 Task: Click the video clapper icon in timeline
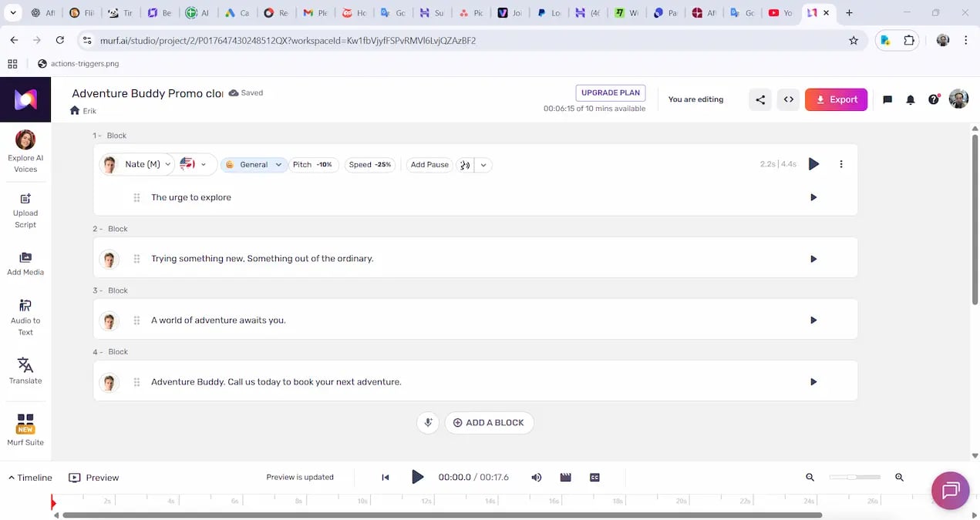pyautogui.click(x=565, y=478)
